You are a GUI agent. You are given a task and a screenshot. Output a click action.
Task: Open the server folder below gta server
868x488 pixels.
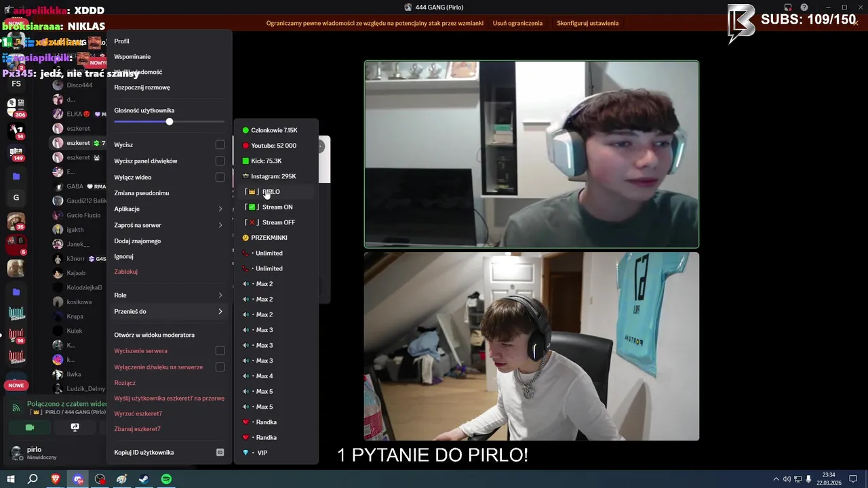[x=16, y=176]
